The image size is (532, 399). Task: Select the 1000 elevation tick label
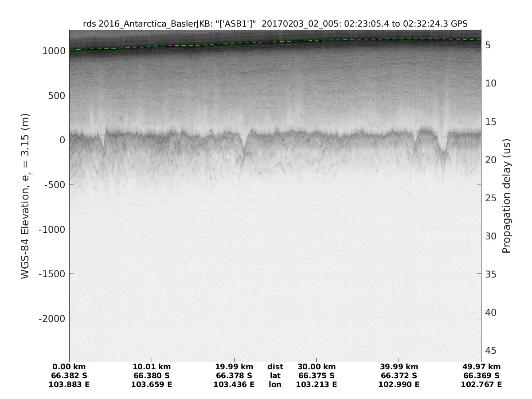pos(54,51)
